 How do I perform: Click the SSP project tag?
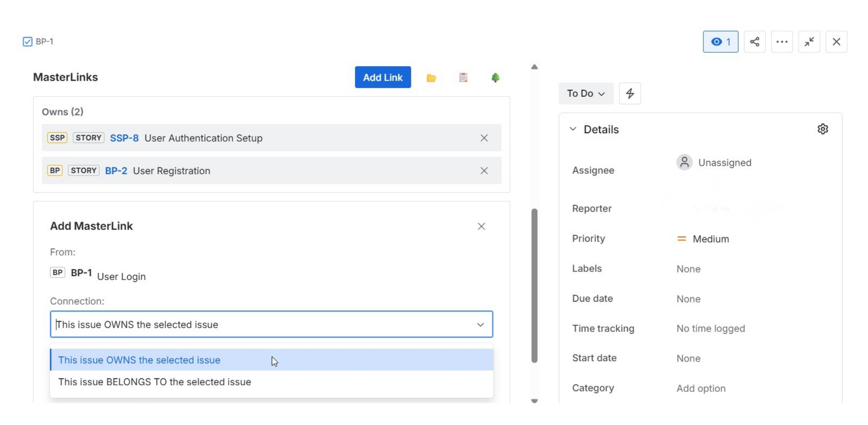pyautogui.click(x=58, y=138)
